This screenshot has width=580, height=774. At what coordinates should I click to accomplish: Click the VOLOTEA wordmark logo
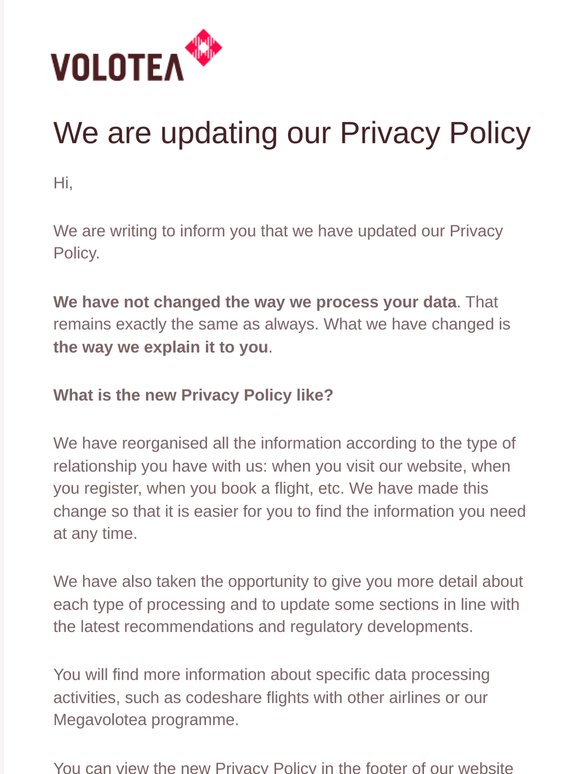pyautogui.click(x=117, y=68)
